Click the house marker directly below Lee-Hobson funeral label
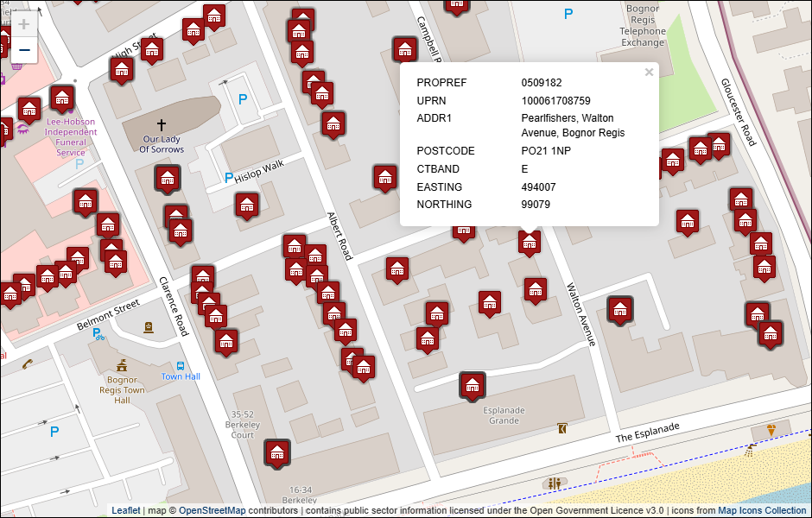 pyautogui.click(x=85, y=202)
